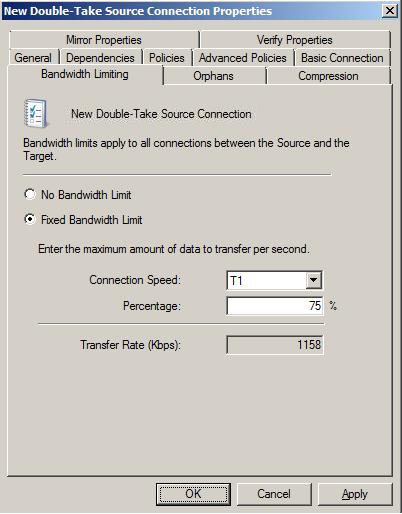Click the Cancel button

click(274, 494)
